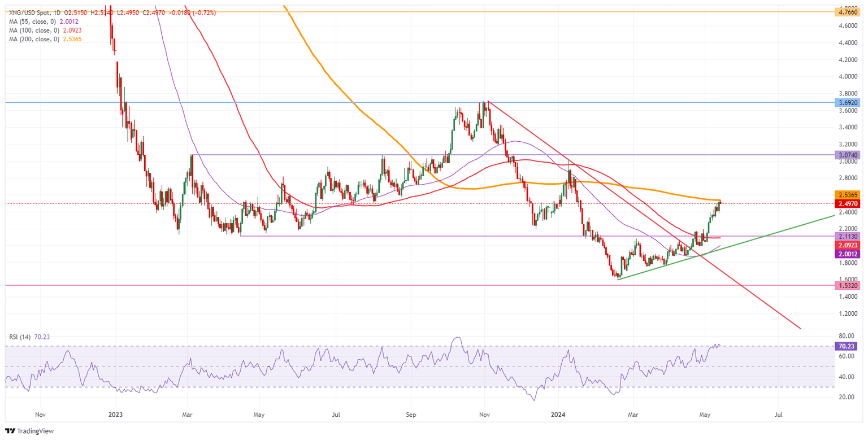Viewport: 868px width, 440px height.
Task: Click the rightmost Jul label on time axis
Action: pos(778,414)
